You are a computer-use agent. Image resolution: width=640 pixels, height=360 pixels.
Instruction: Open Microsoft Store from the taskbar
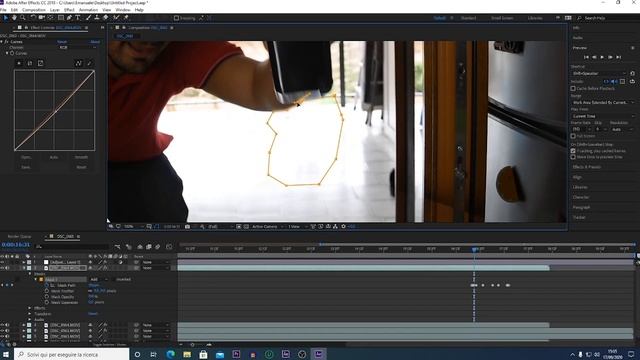203,354
